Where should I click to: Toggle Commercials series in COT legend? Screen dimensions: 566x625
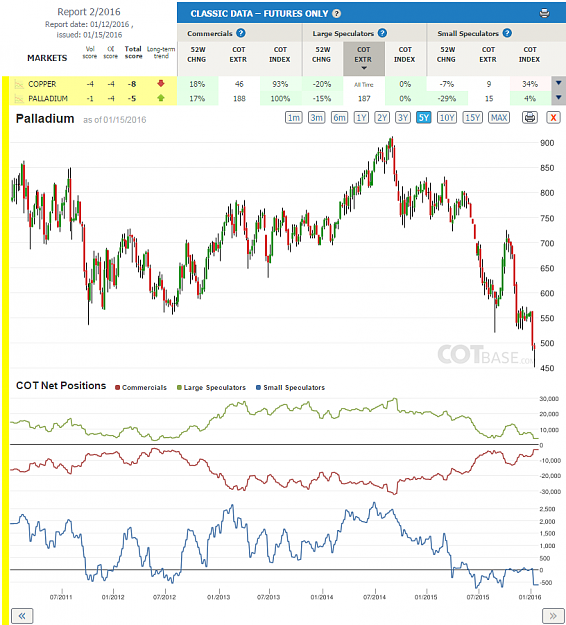tap(141, 387)
